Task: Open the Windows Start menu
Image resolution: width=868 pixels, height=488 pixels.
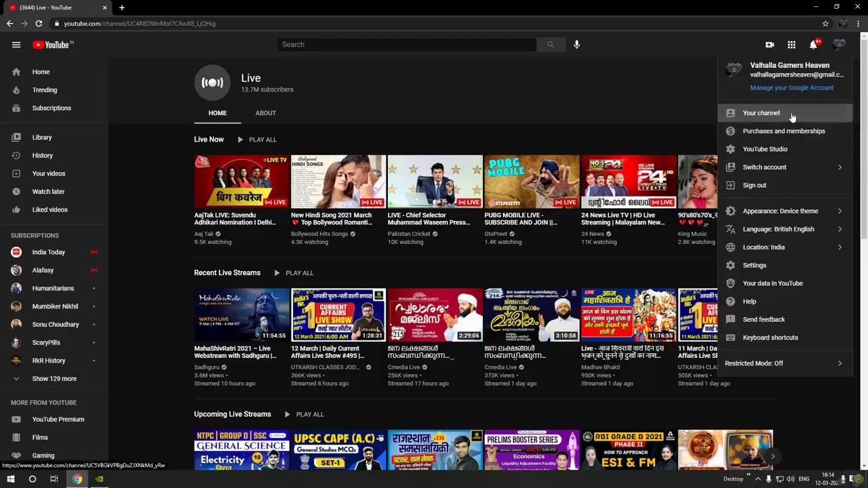Action: click(11, 479)
